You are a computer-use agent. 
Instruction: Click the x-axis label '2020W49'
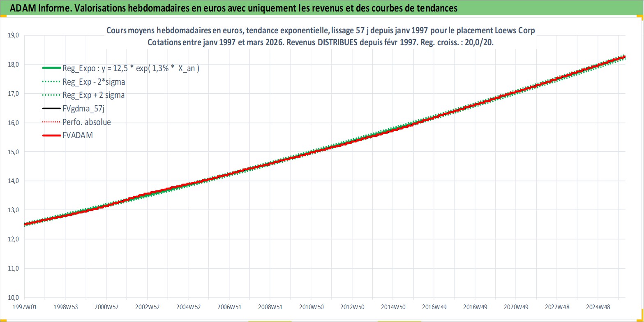pyautogui.click(x=516, y=307)
